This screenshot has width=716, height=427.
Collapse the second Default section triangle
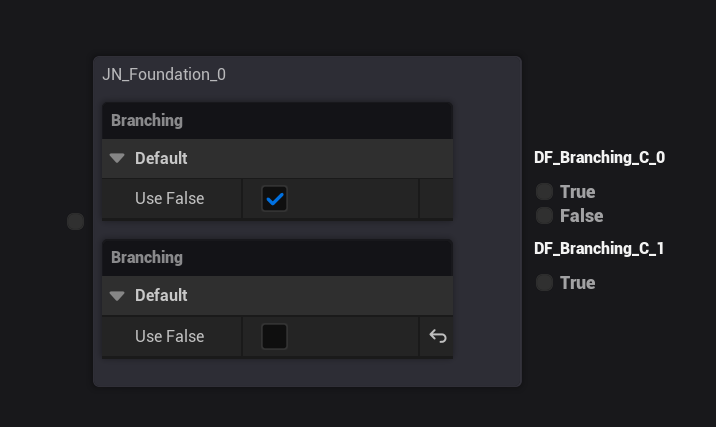(118, 295)
